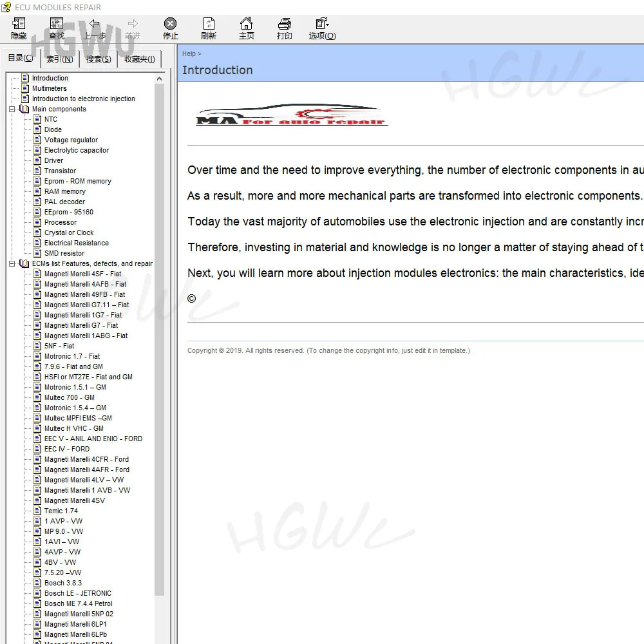The image size is (644, 644).
Task: Switch to the Contents 目录(C) tab
Action: coord(21,58)
